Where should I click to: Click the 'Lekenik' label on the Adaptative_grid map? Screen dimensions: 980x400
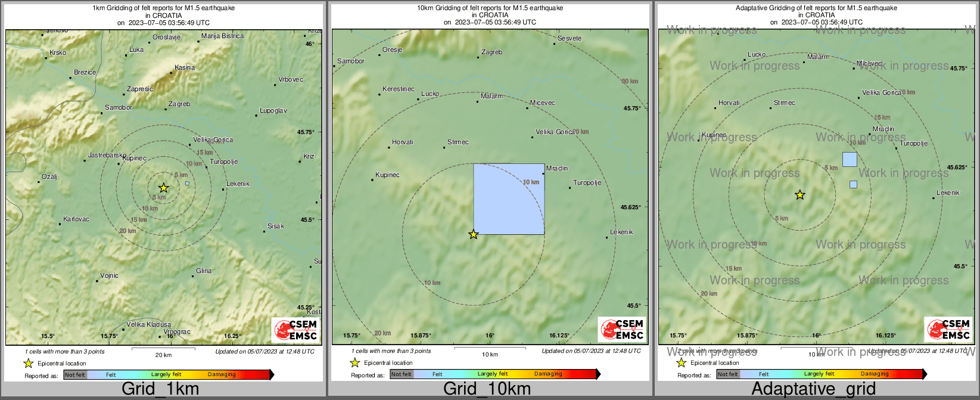pos(948,193)
